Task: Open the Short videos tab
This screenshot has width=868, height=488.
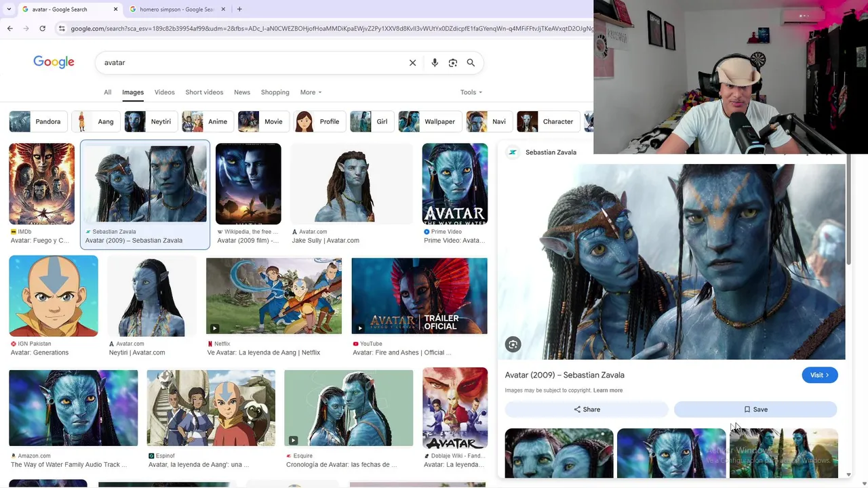Action: [204, 92]
